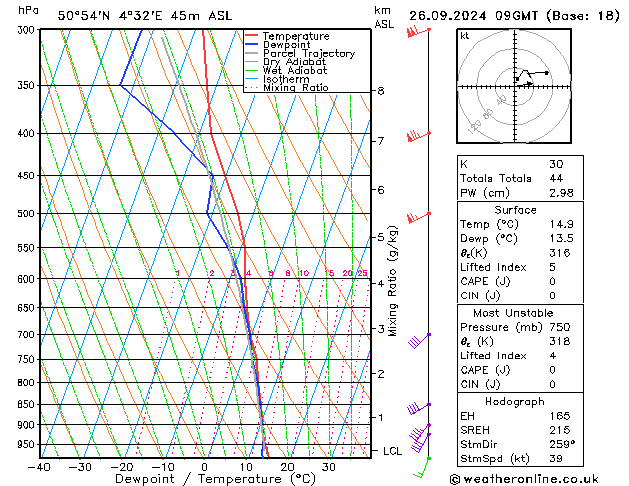Click the Hodograph section heading
This screenshot has height=486, width=629.
515,402
